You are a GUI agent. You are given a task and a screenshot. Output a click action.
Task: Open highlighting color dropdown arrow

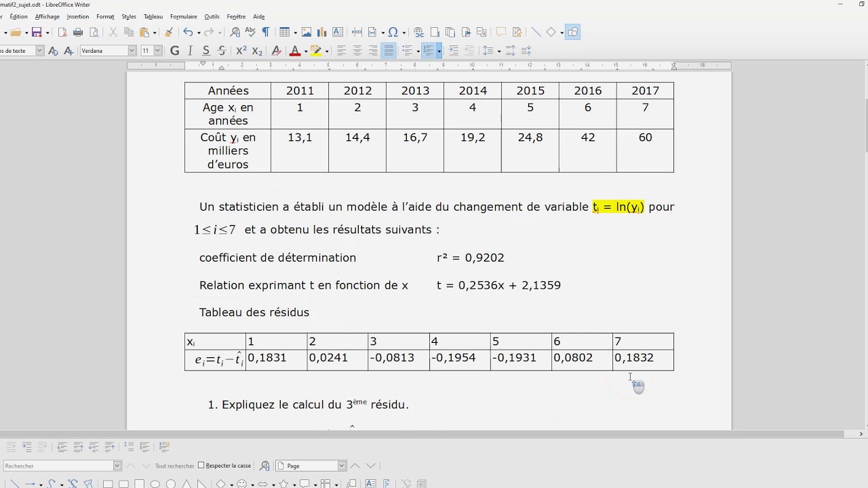327,51
